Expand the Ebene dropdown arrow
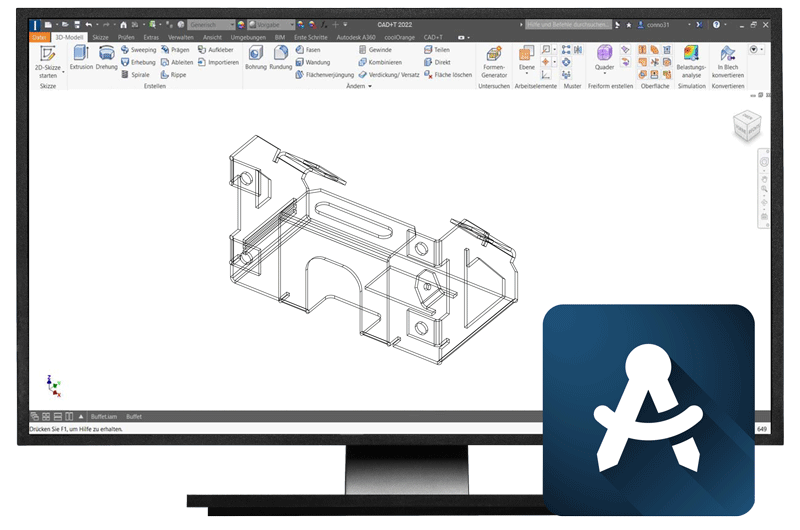Screen dimensions: 800x530 point(527,74)
